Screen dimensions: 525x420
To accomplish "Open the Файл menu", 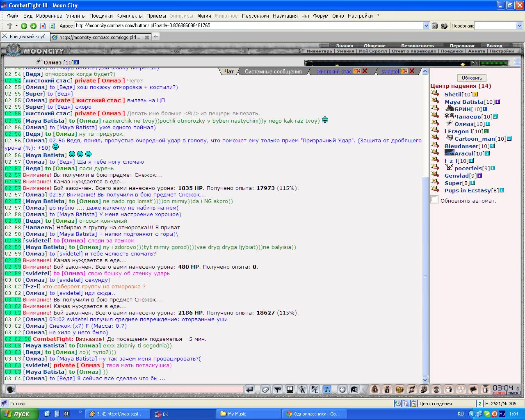I will point(13,16).
